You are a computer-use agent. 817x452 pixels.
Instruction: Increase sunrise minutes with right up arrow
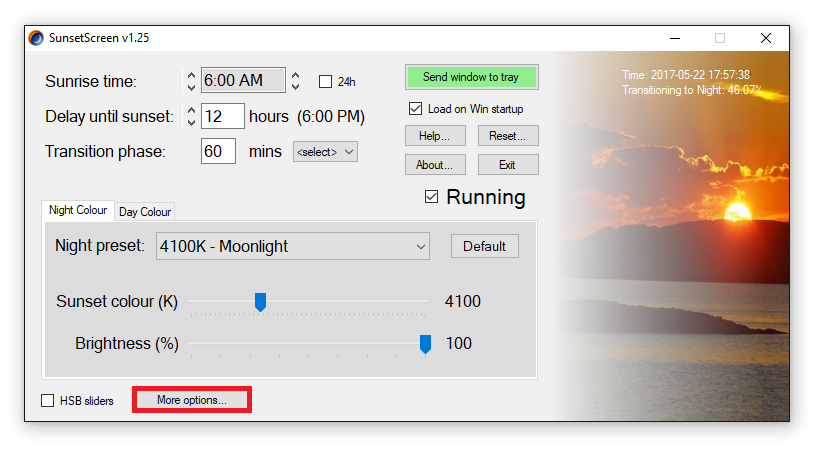(x=295, y=76)
